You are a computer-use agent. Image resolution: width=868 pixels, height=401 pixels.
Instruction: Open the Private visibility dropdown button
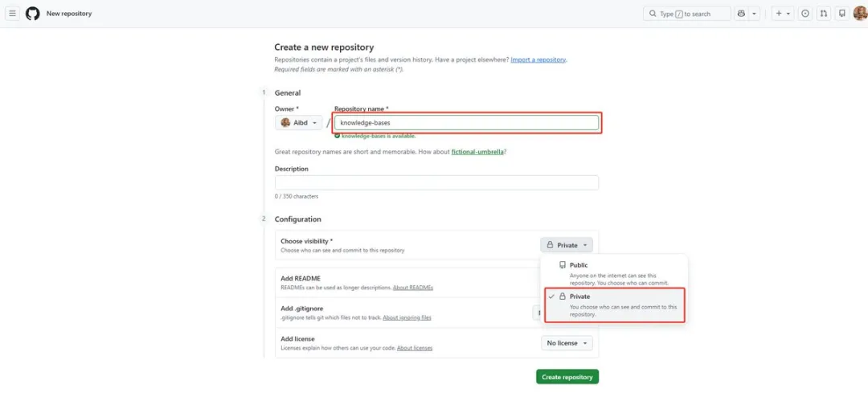click(567, 245)
